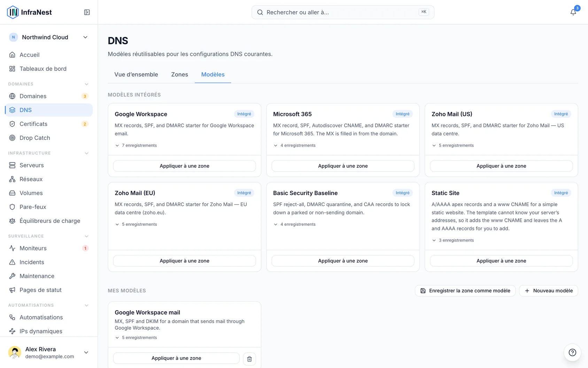Screen dimensions: 588x368
Task: Open Automatisations
Action: [x=49, y=317]
